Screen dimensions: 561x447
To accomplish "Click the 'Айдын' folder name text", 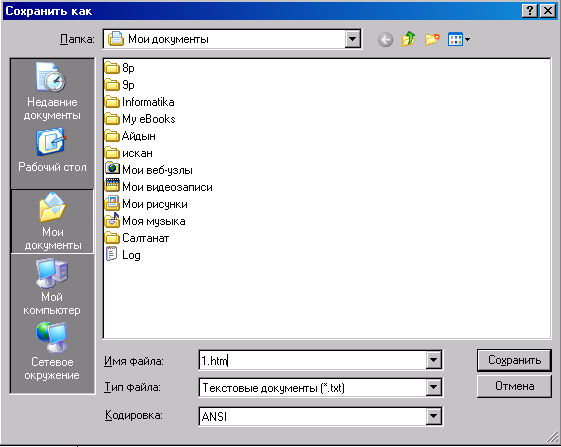I will [138, 136].
